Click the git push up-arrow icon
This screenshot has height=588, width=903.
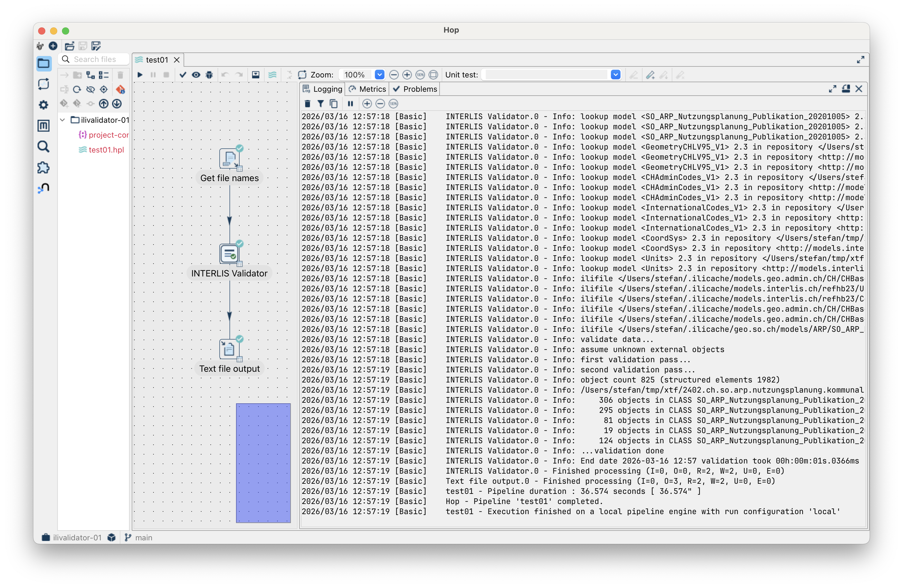pyautogui.click(x=104, y=103)
